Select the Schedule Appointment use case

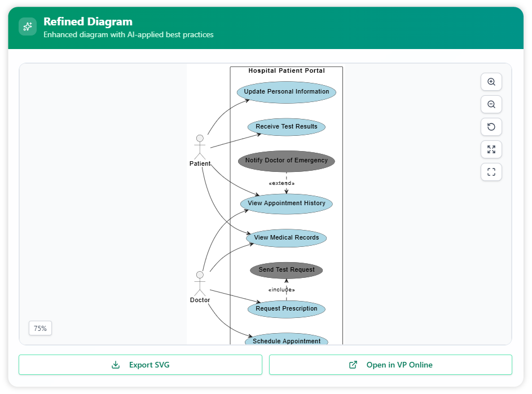point(287,340)
